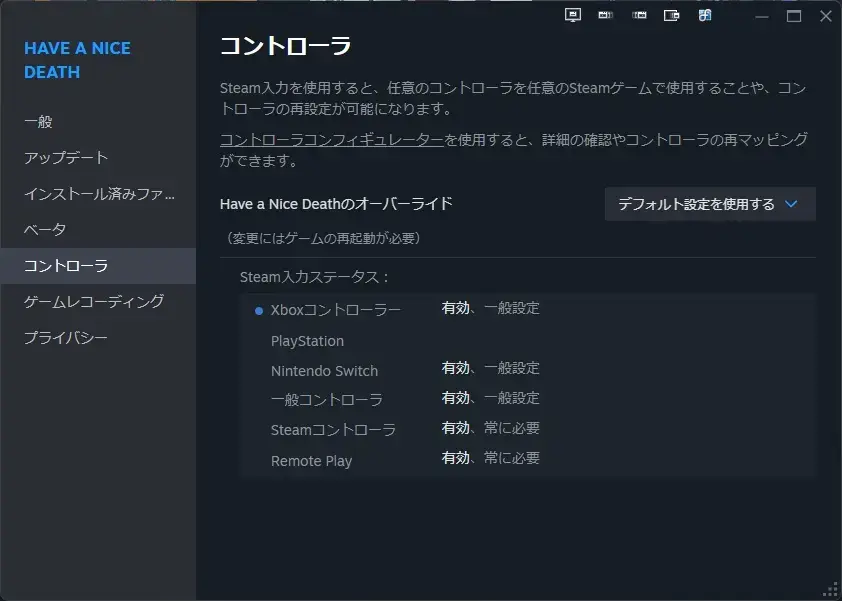The height and width of the screenshot is (601, 842).
Task: Click the Remote Play row label
Action: tap(311, 461)
